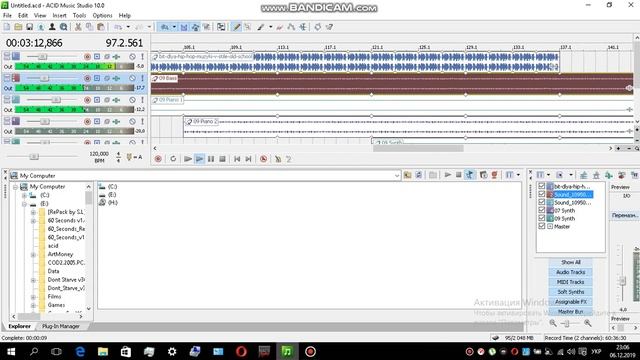The height and width of the screenshot is (360, 640).
Task: Uncheck the Master mixer checkbox
Action: 542,226
